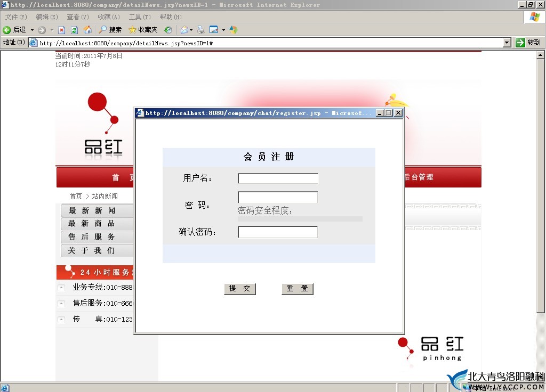This screenshot has height=392, width=546.
Task: Open the Search (搜索) toolbar button
Action: [110, 30]
